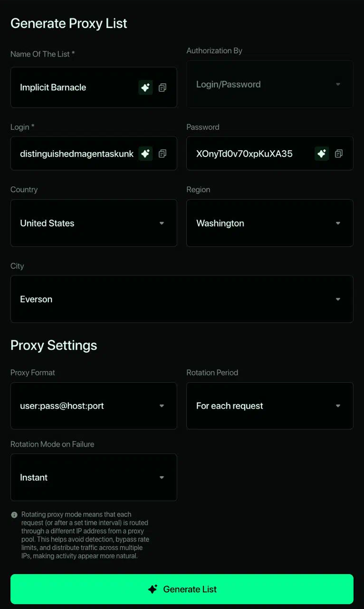
Task: Click the info icon beside rotating proxy note
Action: (14, 515)
